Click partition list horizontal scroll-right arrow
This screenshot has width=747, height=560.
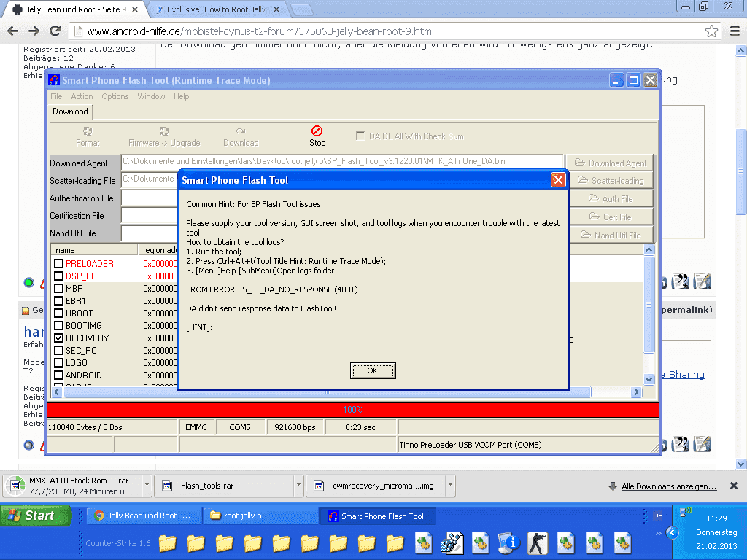coord(636,392)
